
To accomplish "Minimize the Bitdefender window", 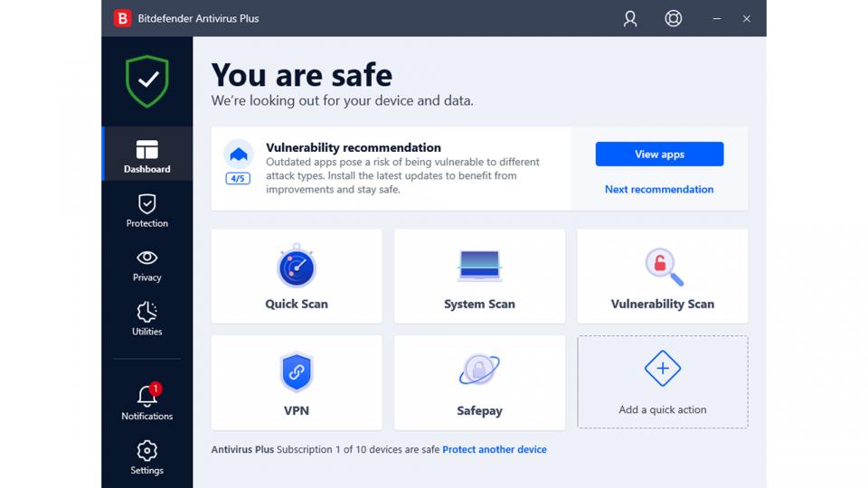I will (x=717, y=18).
